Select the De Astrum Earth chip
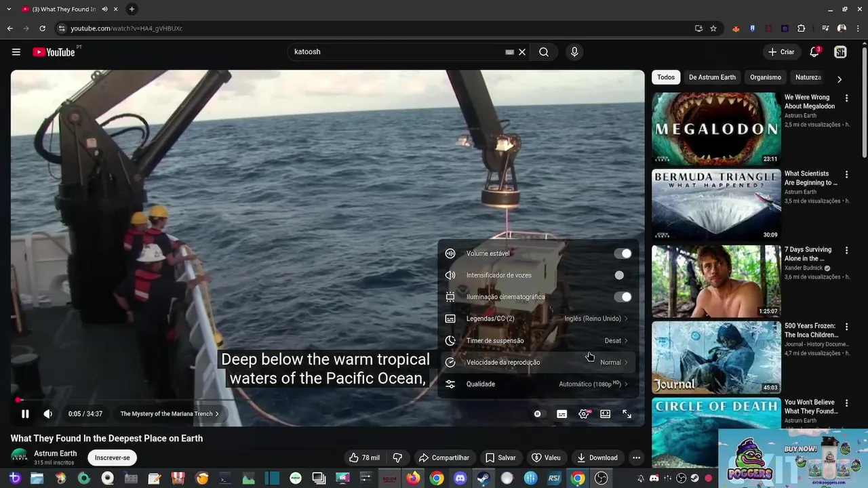 (712, 77)
